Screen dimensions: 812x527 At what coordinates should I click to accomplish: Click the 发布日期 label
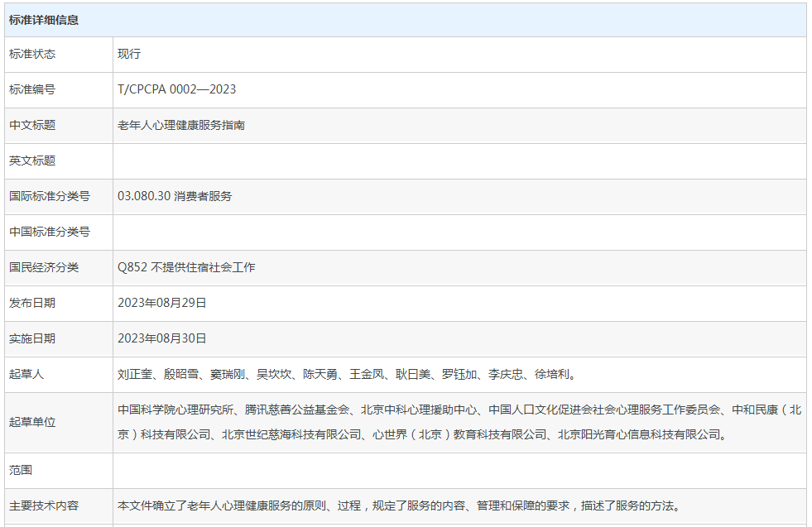(32, 303)
